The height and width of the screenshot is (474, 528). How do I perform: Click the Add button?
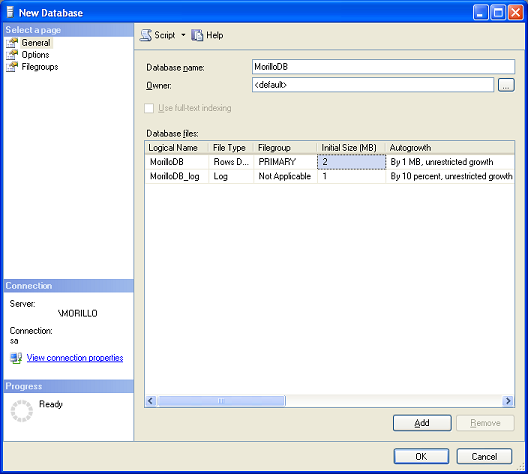click(422, 423)
